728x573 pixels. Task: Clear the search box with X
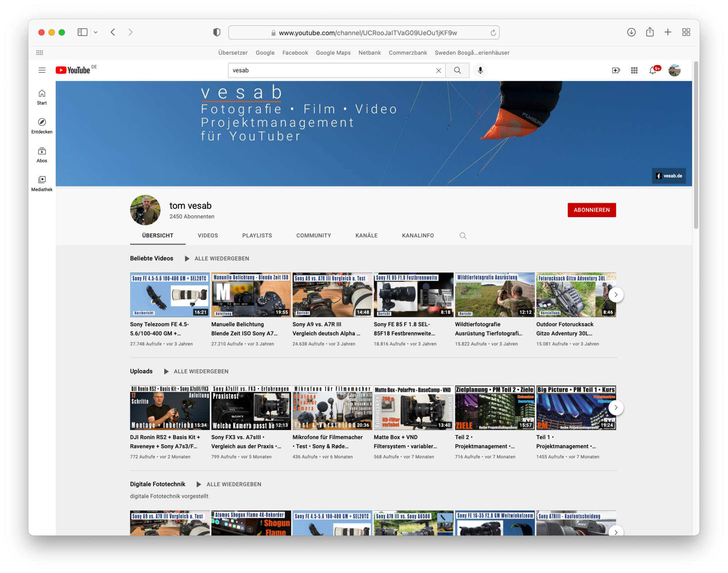point(438,70)
